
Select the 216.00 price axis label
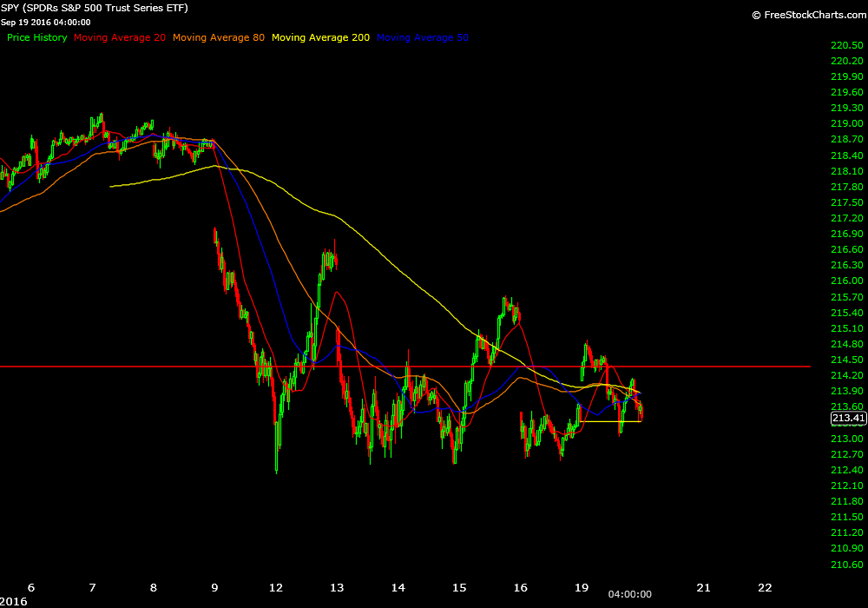tap(846, 281)
